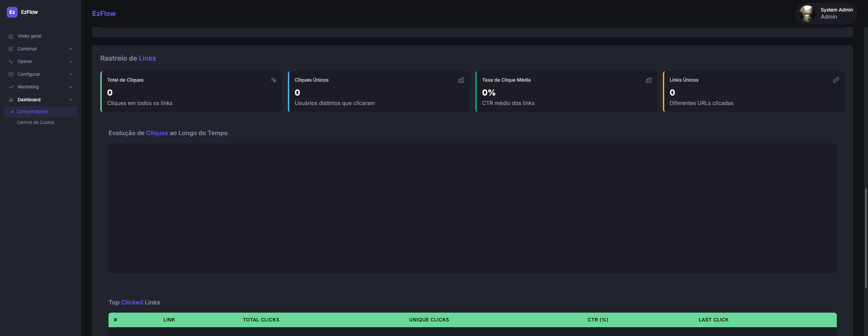Click the Evolução de Cliques ao Longo do Tempo heading

[168, 133]
